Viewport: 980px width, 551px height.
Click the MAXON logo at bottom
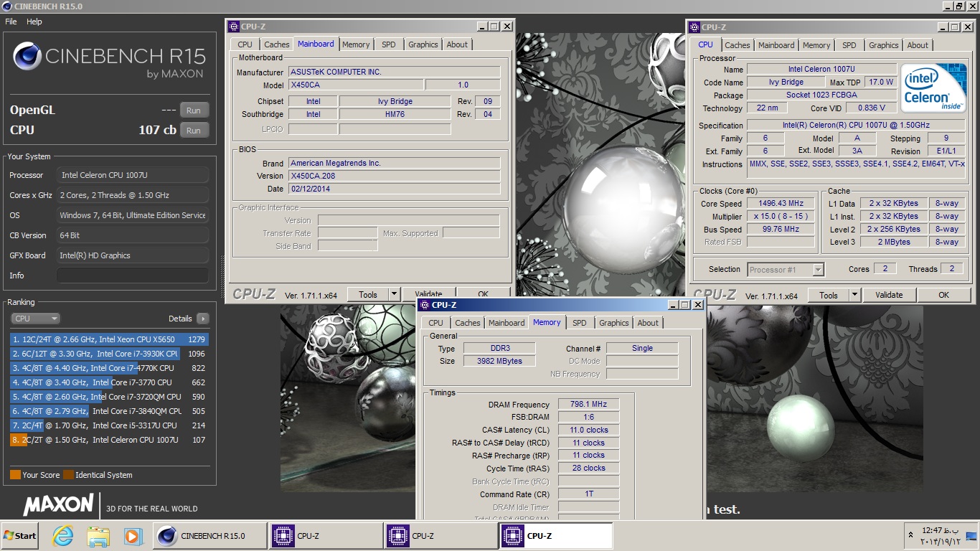(59, 504)
